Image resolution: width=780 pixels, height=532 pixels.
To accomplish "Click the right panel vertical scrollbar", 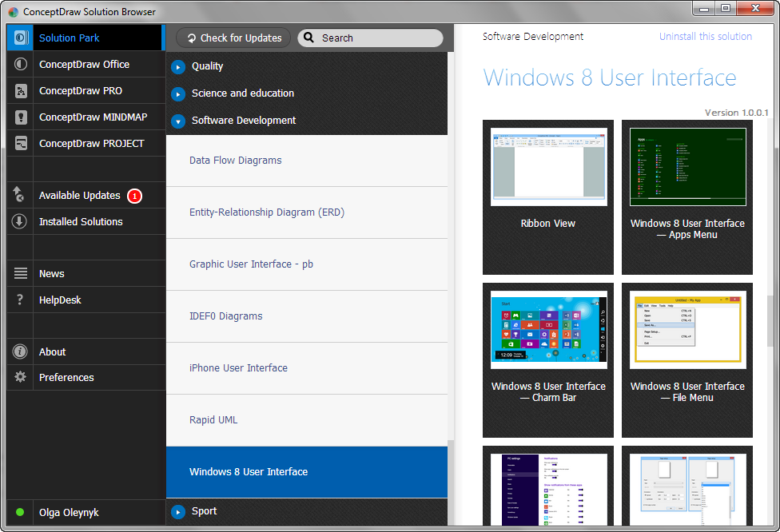I will (x=770, y=320).
